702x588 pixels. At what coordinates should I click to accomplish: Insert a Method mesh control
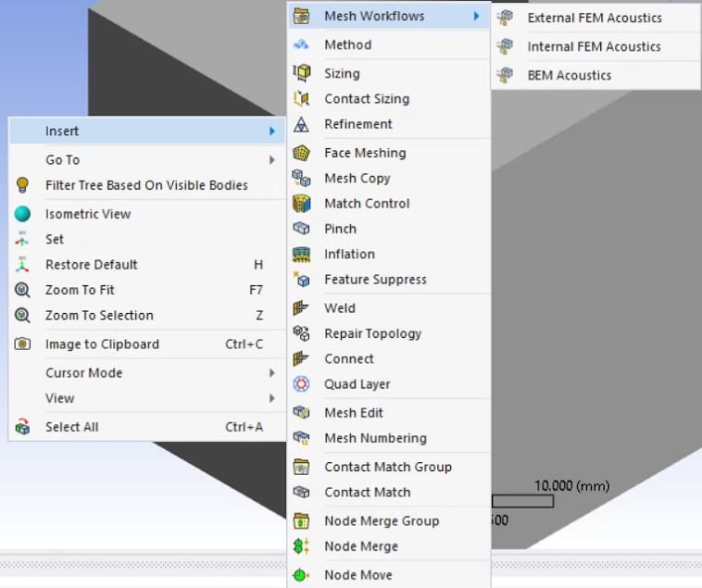(389, 44)
